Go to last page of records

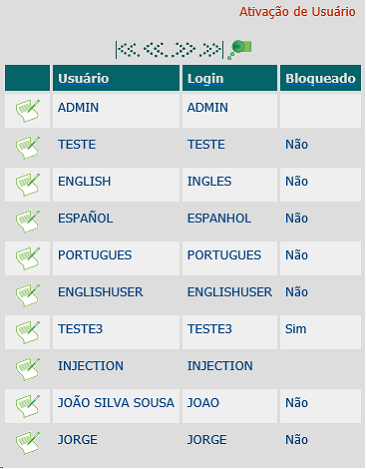coord(212,50)
